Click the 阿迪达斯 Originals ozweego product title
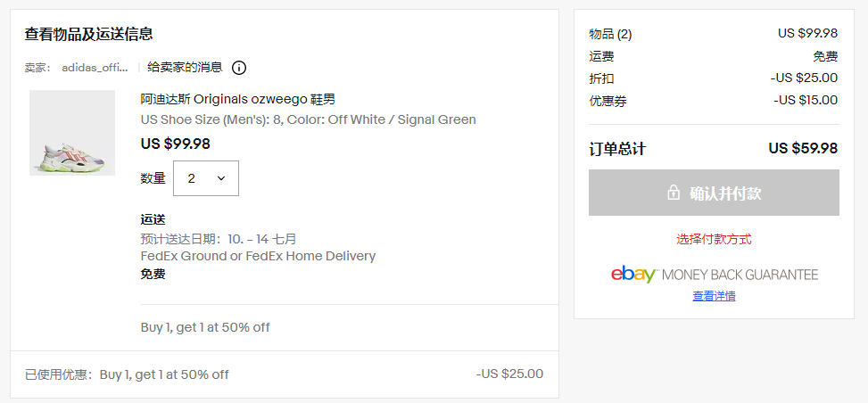Screen dimensions: 868x403 coord(238,100)
